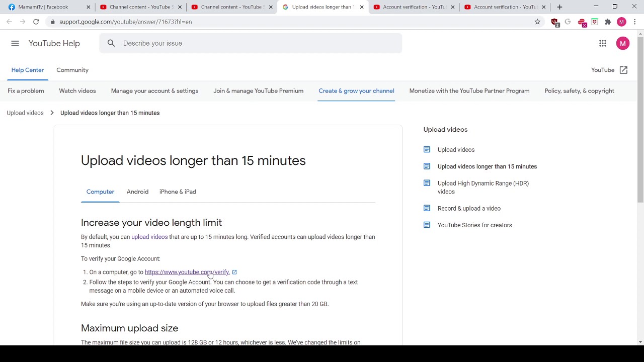Viewport: 644px width, 362px height.
Task: Click icon beside Upload High Dynamic Range
Action: (427, 183)
